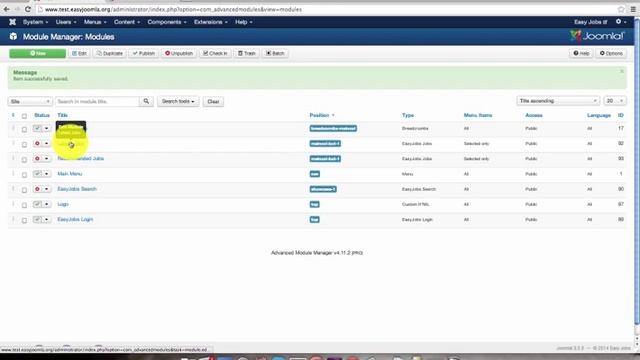Click the Clear search button
Viewport: 640px width, 360px height.
(x=213, y=101)
